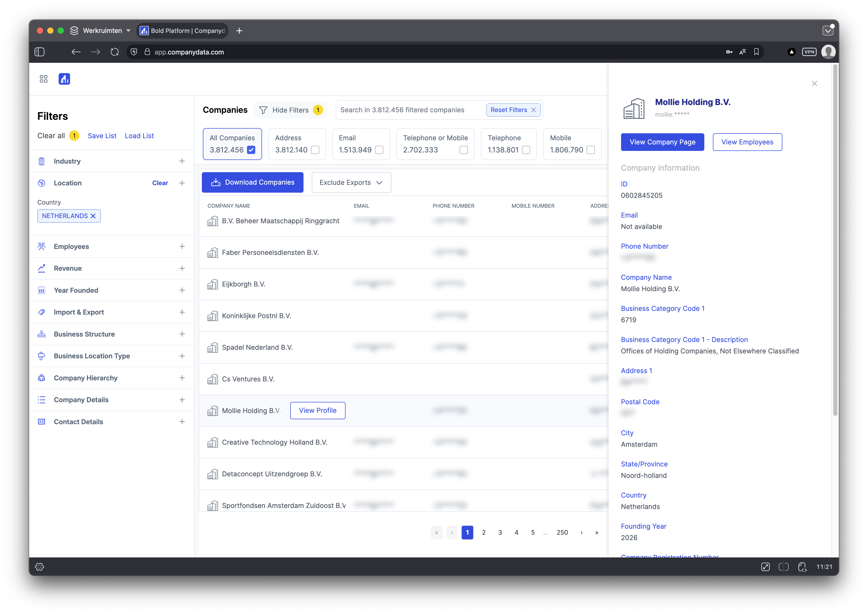Viewport: 868px width, 614px height.
Task: Click View Employees button
Action: coord(747,142)
